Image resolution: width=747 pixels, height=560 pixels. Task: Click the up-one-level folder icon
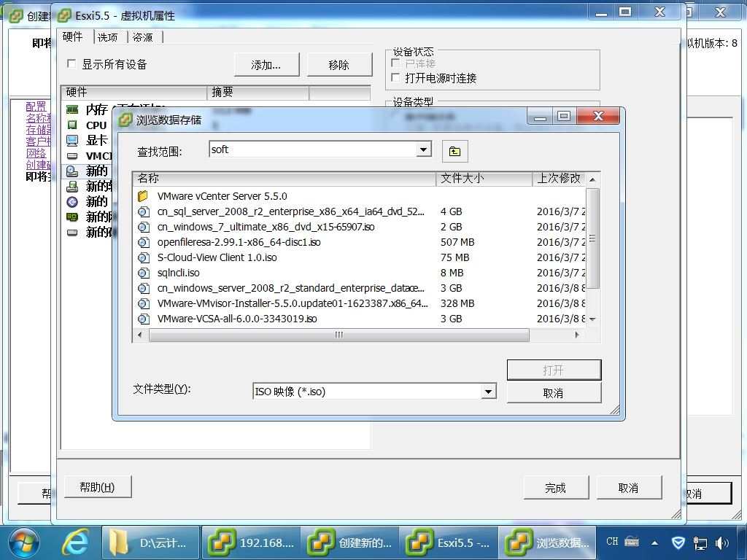(x=454, y=152)
